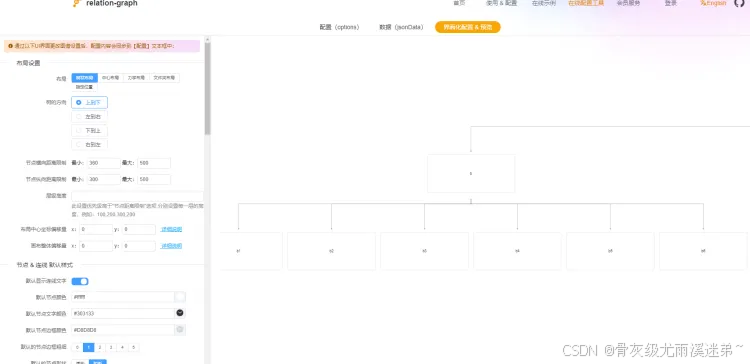
Task: Set node border width to 1
Action: coord(88,347)
